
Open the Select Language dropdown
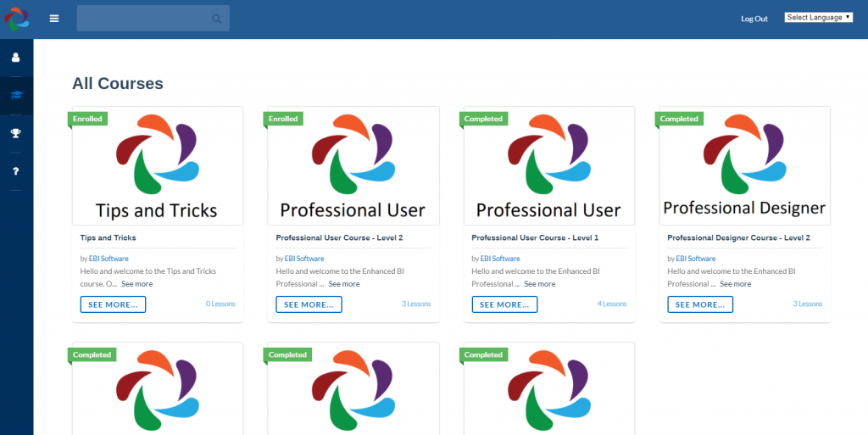(x=818, y=18)
